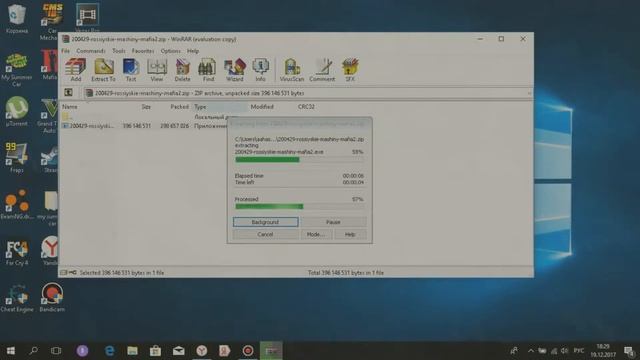
Task: Expand the archive path dropdown
Action: point(529,93)
